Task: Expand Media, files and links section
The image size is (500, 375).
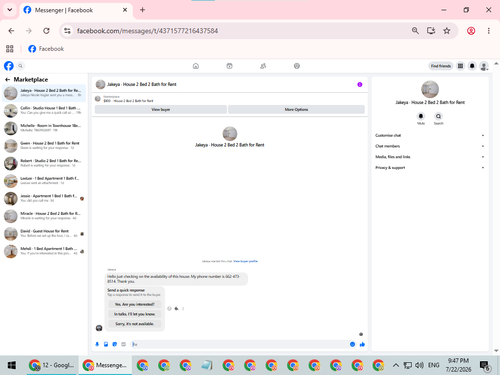Action: coord(430,157)
